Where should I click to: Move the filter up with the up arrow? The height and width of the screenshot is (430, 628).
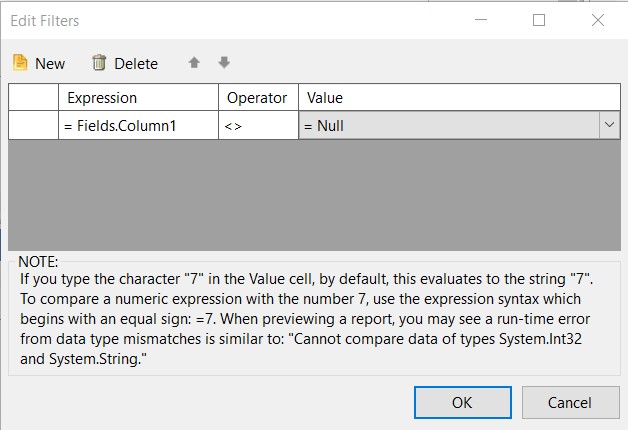click(194, 63)
